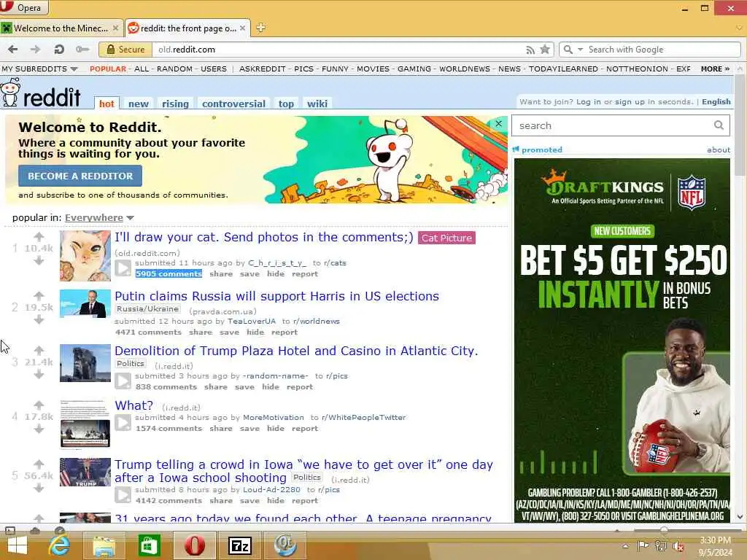Click the BECOME A REDDITOR button
747x560 pixels.
(x=80, y=176)
